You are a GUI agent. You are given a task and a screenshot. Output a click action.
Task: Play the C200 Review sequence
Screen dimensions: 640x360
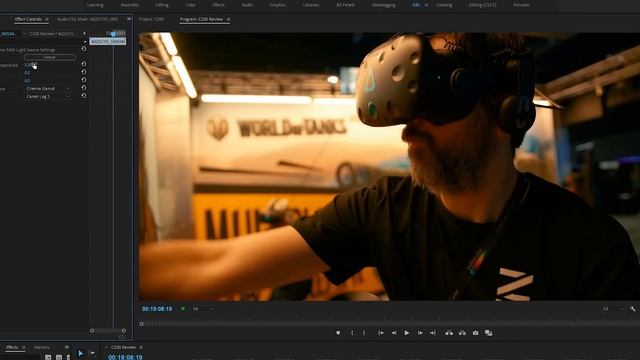point(407,333)
